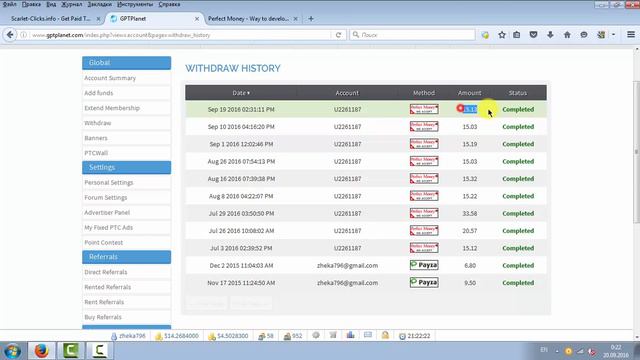Viewport: 640px width, 360px height.
Task: Click Perfect Money logo in Sep 19 row
Action: (424, 109)
